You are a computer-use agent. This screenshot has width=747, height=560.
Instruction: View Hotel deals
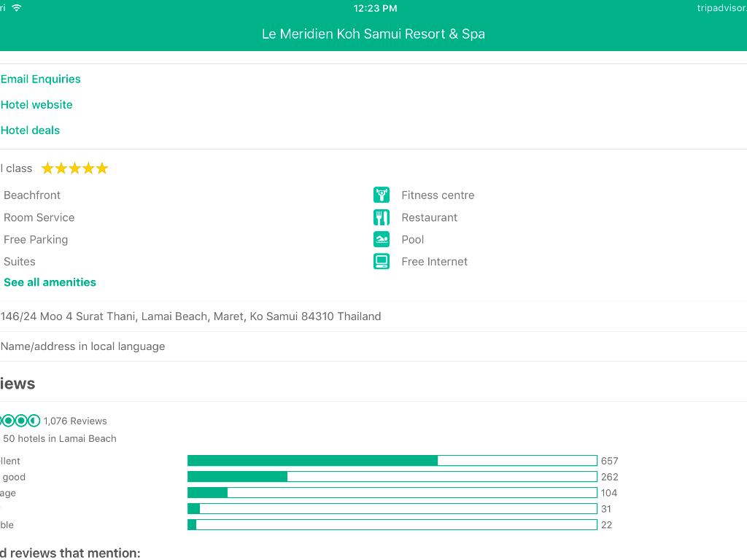click(x=31, y=130)
